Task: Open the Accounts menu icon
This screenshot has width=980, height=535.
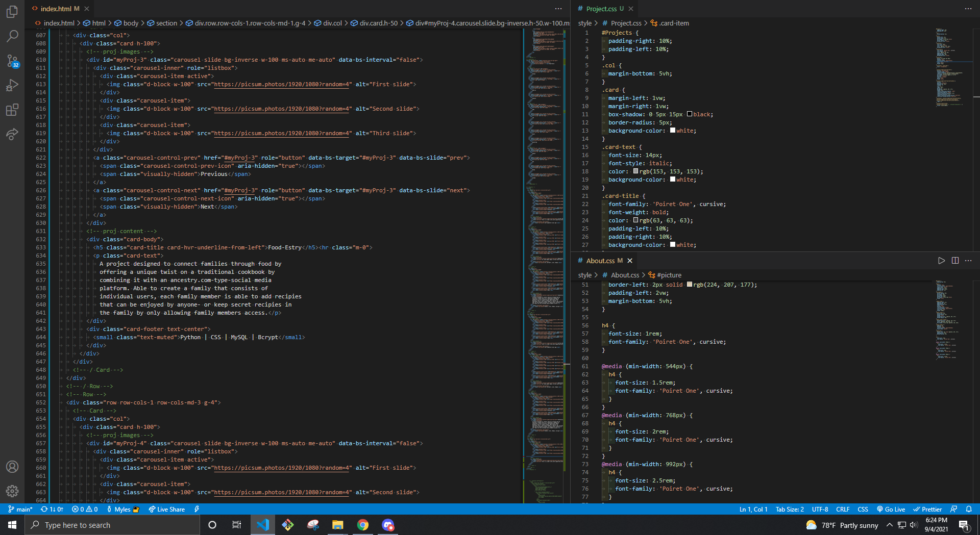Action: click(x=12, y=467)
